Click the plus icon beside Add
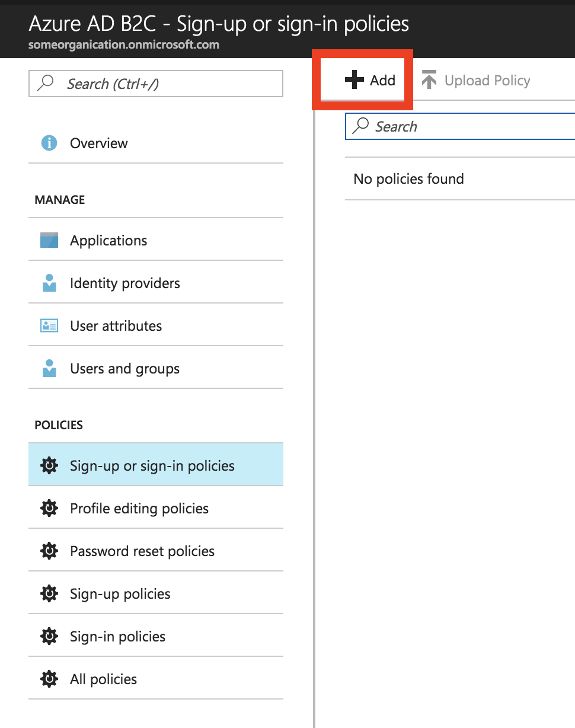575x728 pixels. pyautogui.click(x=354, y=80)
